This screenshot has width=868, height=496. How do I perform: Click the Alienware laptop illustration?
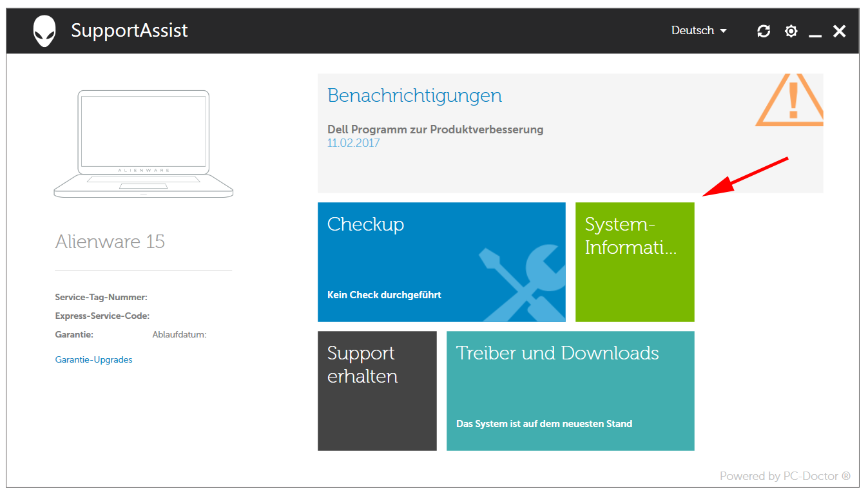pyautogui.click(x=143, y=144)
